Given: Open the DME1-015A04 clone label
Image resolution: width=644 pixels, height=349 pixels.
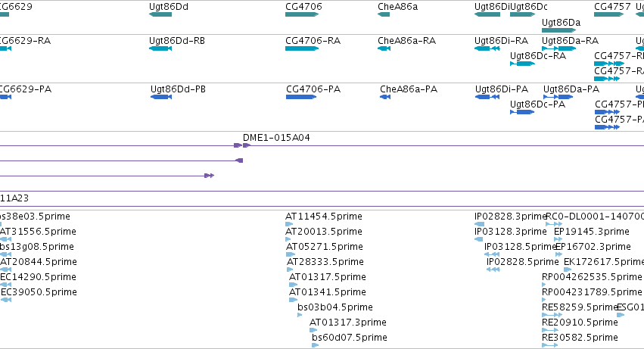Looking at the screenshot, I should (x=276, y=138).
